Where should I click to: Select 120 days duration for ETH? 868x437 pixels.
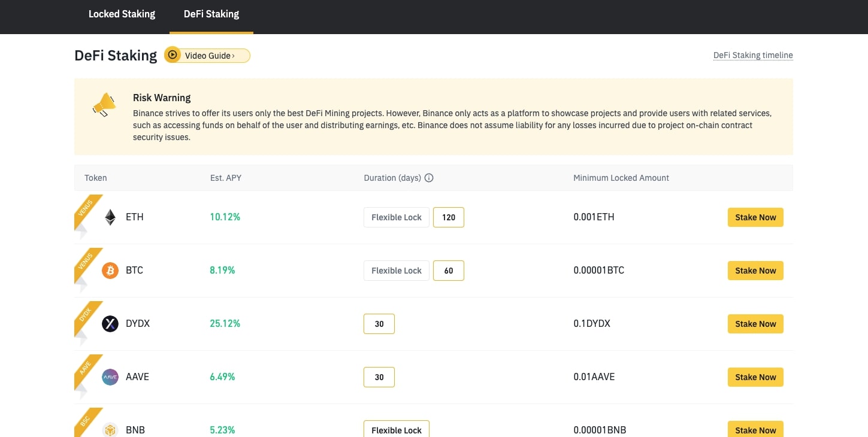[449, 217]
